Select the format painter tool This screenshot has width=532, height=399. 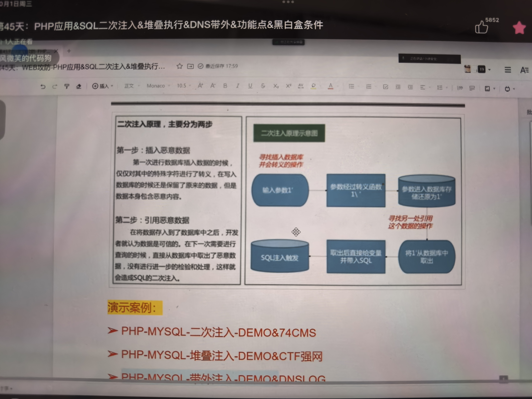point(67,86)
